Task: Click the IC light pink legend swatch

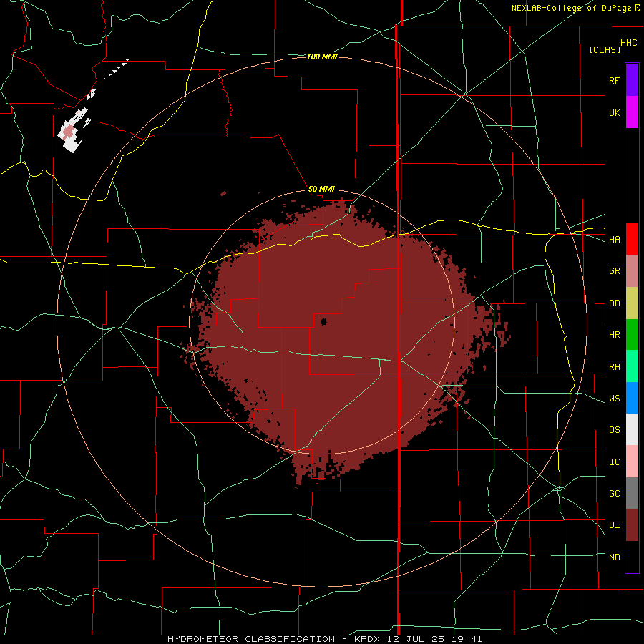Action: [x=632, y=462]
